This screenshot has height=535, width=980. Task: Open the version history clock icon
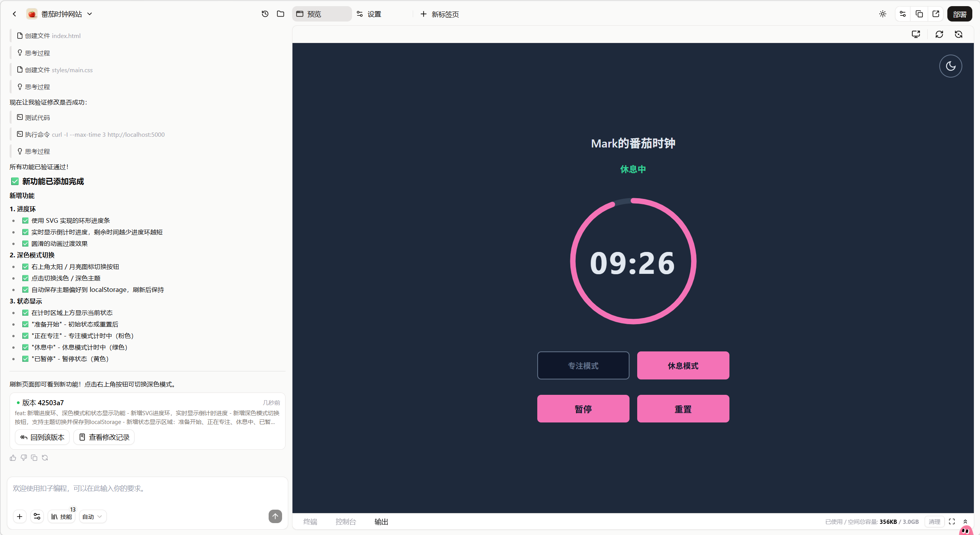tap(265, 14)
